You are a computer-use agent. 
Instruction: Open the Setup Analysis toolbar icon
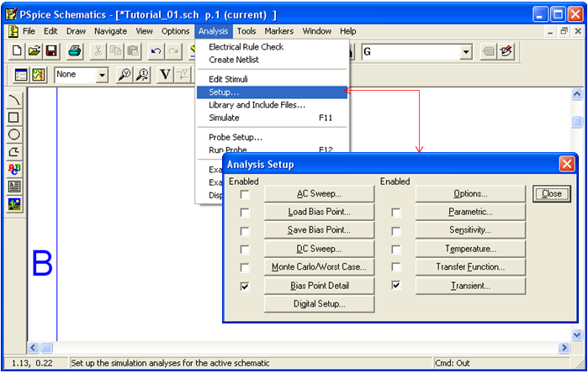[x=21, y=75]
